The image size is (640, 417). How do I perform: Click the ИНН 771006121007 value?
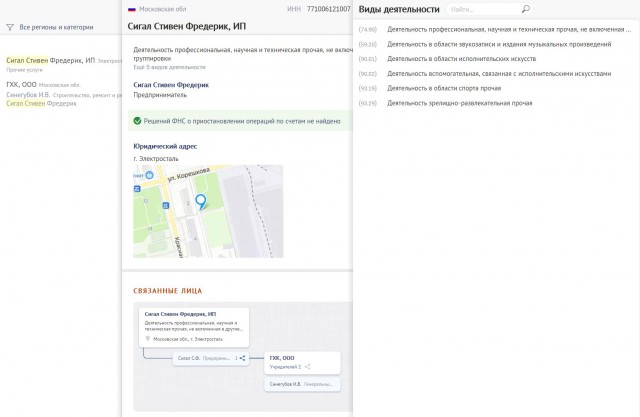coord(329,9)
